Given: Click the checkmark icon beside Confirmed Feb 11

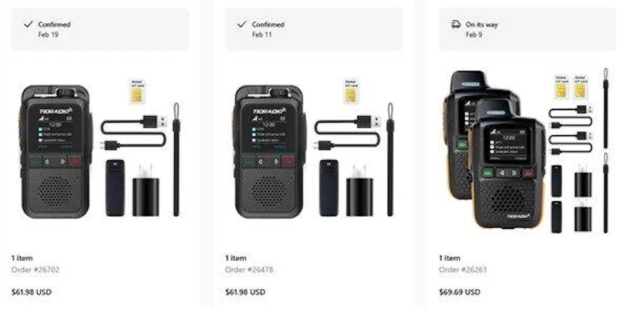Looking at the screenshot, I should point(242,25).
